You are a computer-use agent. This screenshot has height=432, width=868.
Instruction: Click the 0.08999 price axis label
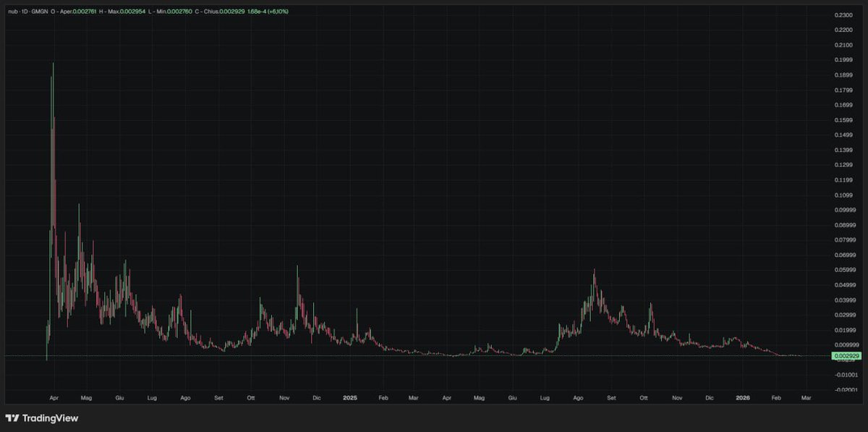pyautogui.click(x=844, y=225)
